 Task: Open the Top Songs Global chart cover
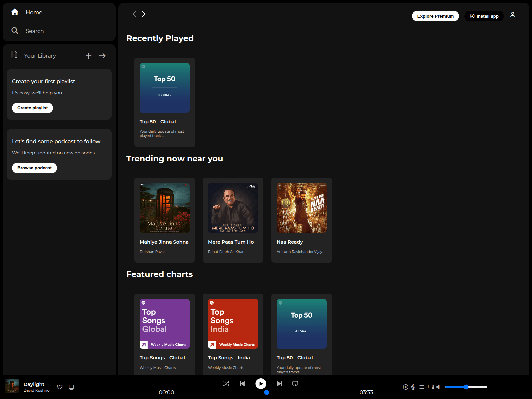pos(165,324)
